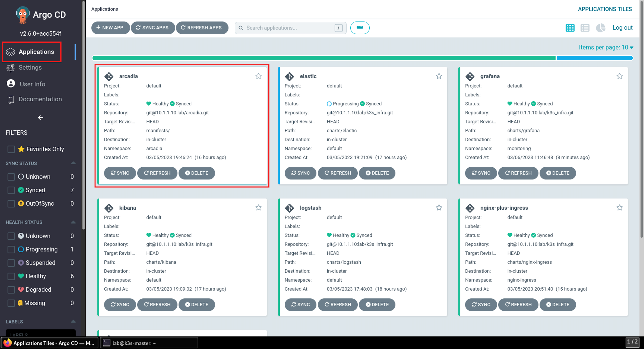The width and height of the screenshot is (644, 349).
Task: Sync the kibana application
Action: pyautogui.click(x=120, y=304)
